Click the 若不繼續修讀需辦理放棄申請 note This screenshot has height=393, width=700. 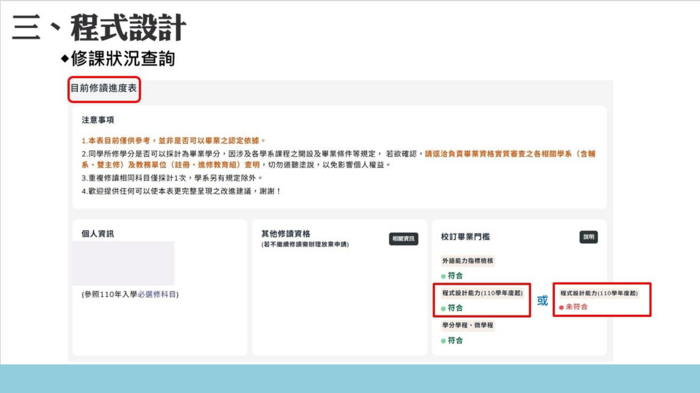tap(305, 244)
